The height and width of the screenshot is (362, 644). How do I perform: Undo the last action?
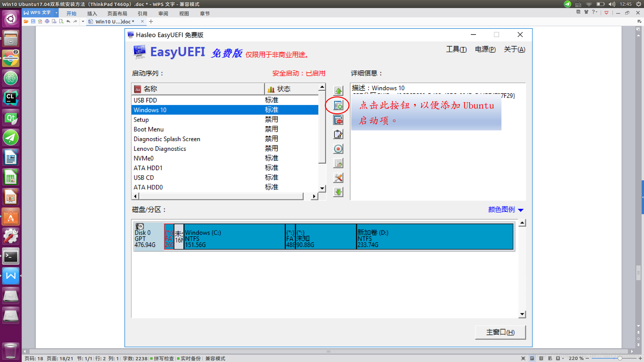68,21
